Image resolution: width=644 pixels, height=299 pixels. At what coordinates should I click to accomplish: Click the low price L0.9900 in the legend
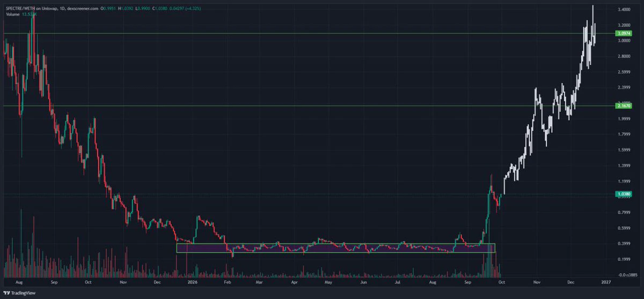(x=142, y=9)
